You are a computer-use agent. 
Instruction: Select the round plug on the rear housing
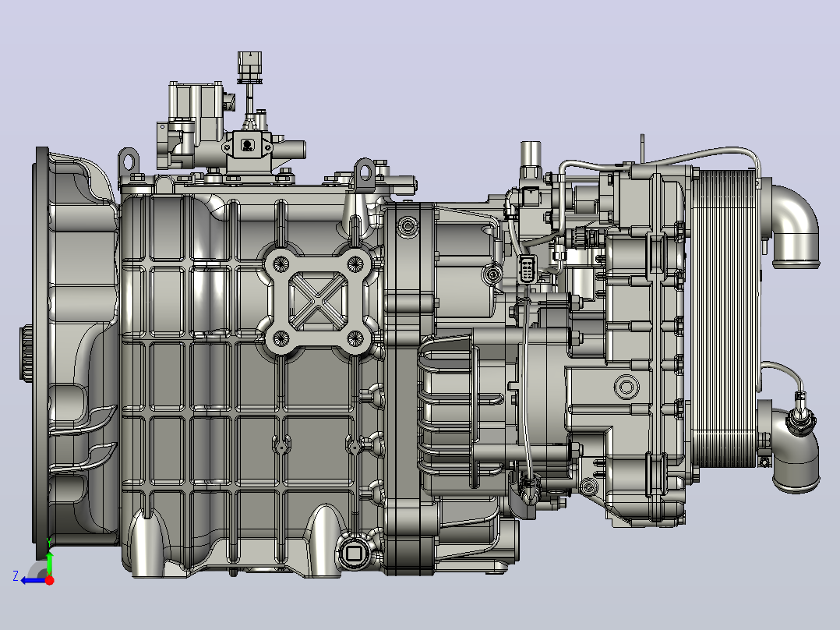[x=625, y=386]
